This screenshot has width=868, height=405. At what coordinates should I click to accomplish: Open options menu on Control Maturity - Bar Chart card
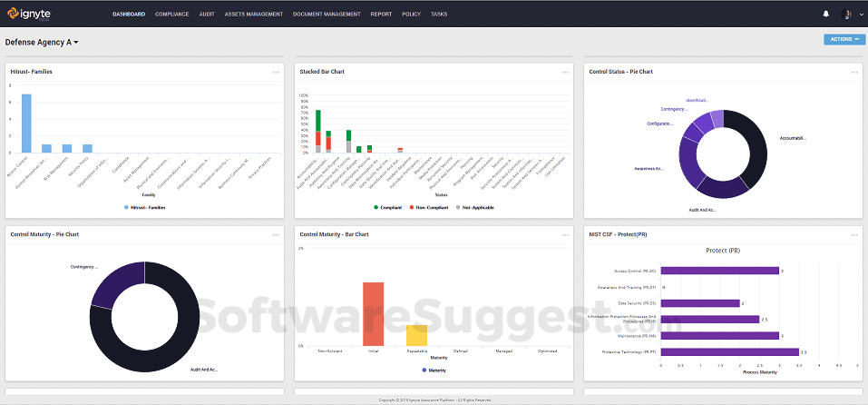565,235
